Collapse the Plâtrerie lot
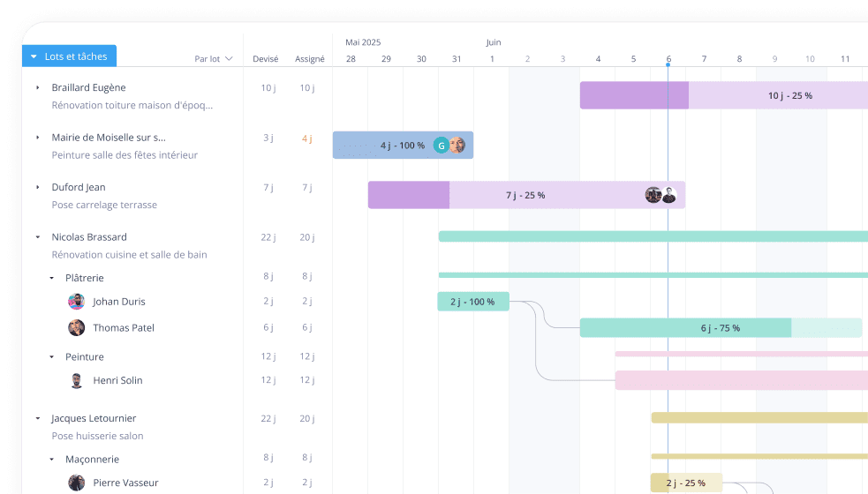 pos(51,278)
